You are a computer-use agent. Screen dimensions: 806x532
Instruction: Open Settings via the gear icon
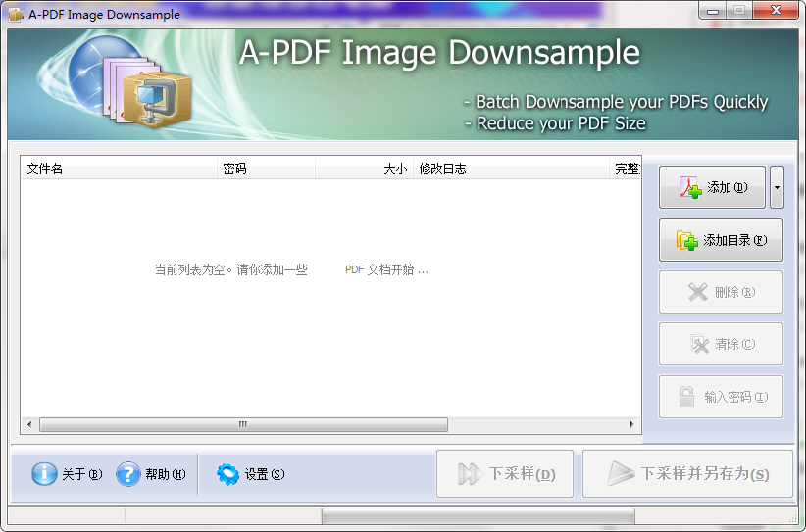click(228, 474)
